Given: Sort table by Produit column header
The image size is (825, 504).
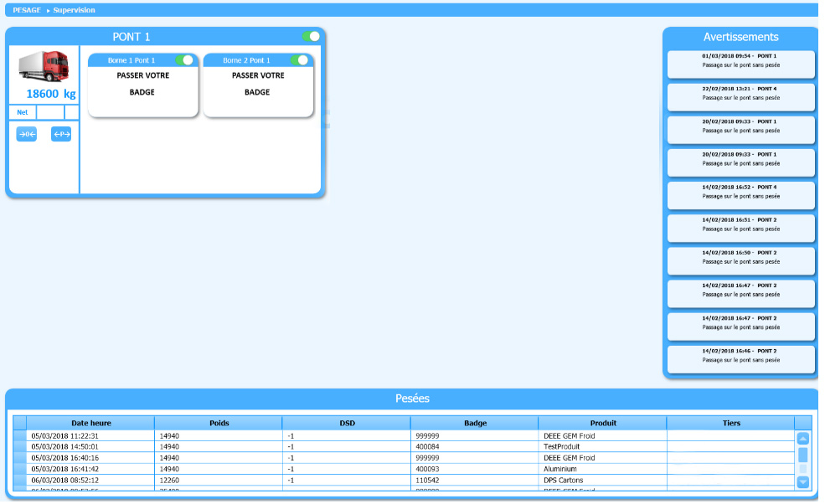Looking at the screenshot, I should [602, 423].
